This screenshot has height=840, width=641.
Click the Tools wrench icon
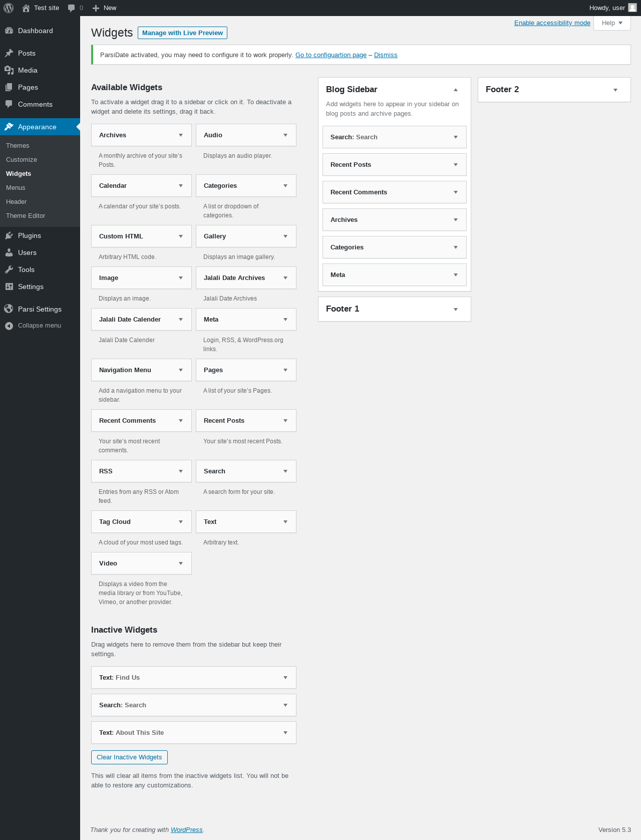tap(9, 269)
